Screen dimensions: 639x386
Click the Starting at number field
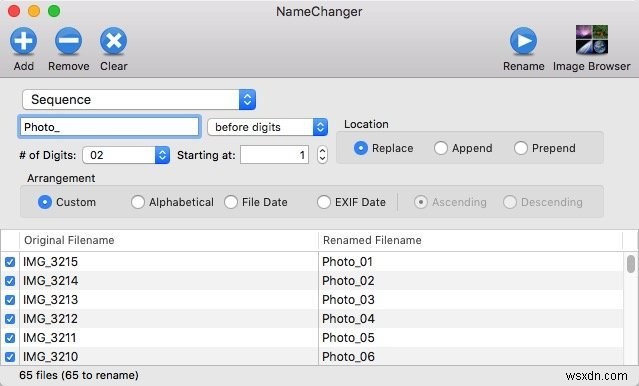tap(274, 155)
